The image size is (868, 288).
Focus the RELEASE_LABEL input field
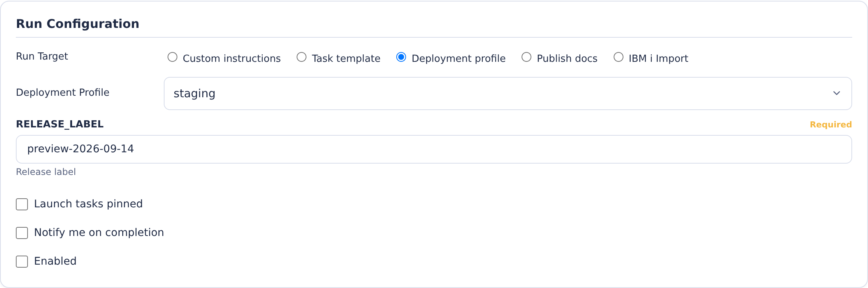coord(434,149)
